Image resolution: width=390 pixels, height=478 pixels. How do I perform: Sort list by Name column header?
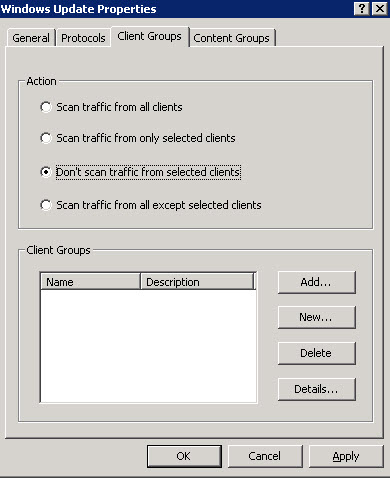coord(90,282)
